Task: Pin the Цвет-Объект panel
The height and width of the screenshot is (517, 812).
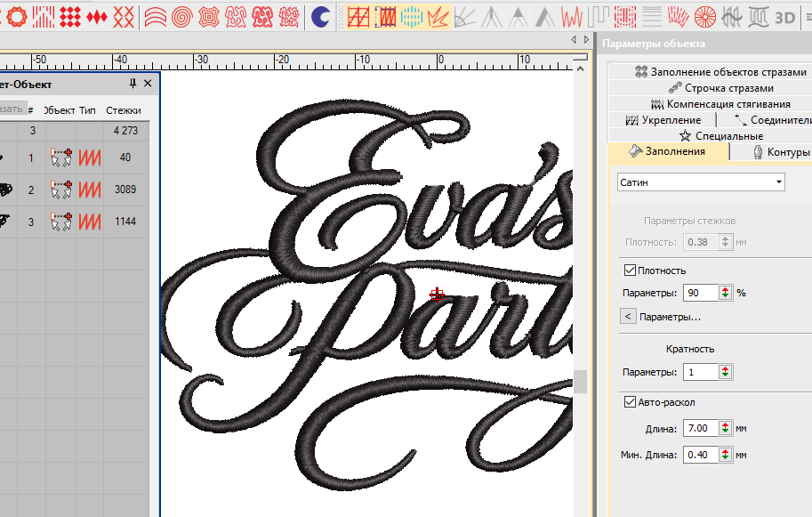Action: click(x=133, y=84)
